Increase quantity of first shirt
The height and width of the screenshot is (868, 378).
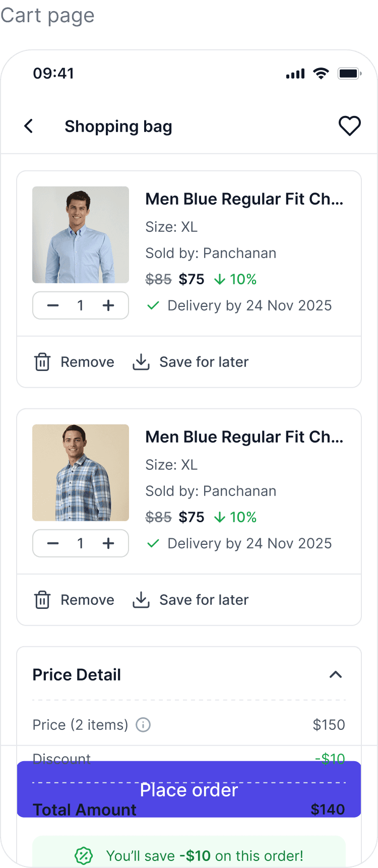click(x=108, y=305)
